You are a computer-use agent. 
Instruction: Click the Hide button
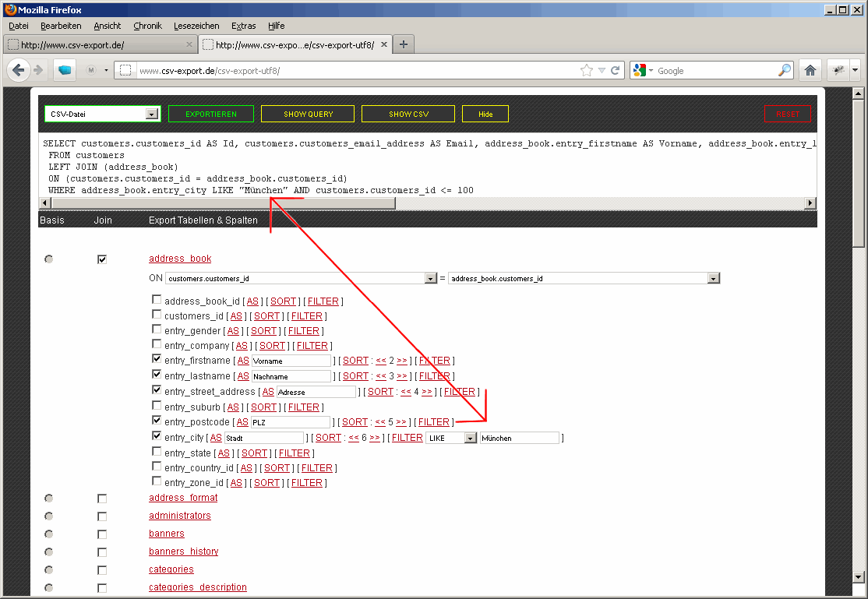pyautogui.click(x=485, y=114)
